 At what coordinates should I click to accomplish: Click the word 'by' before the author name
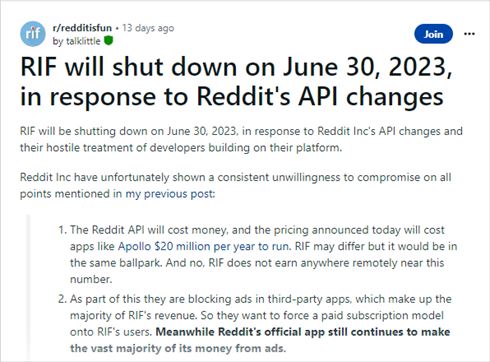pyautogui.click(x=58, y=41)
